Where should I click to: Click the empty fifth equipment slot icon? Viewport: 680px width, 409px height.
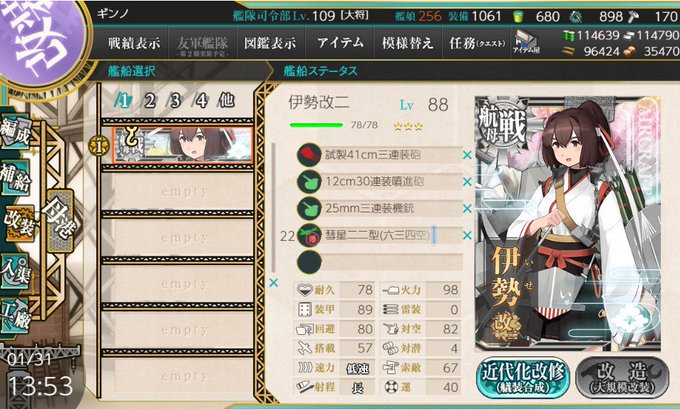coord(309,262)
